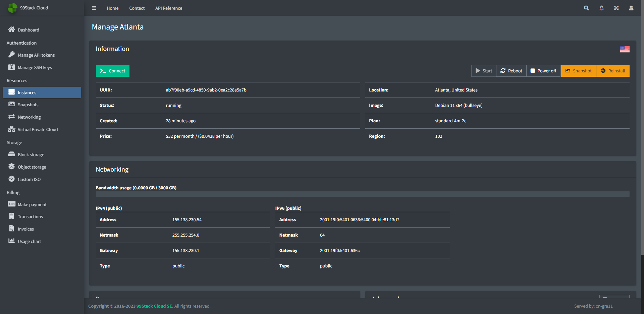Click the page vertical scrollbar
This screenshot has width=644, height=314.
point(642,127)
